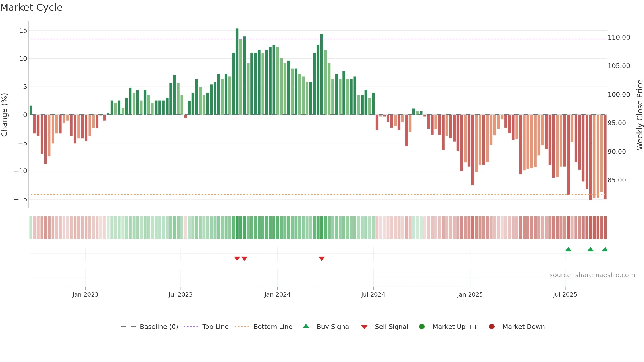Click the sell signal marker near March 2024
Image resolution: width=644 pixels, height=362 pixels.
[x=322, y=258]
